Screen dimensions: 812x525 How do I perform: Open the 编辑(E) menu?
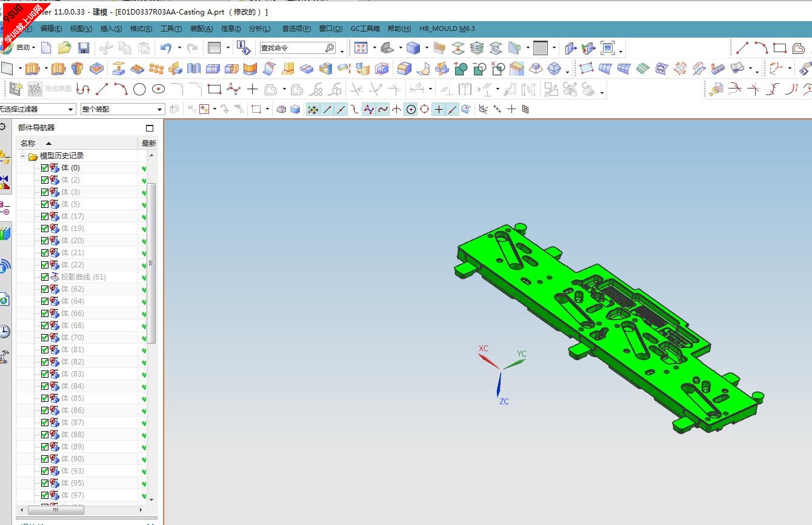pos(51,28)
